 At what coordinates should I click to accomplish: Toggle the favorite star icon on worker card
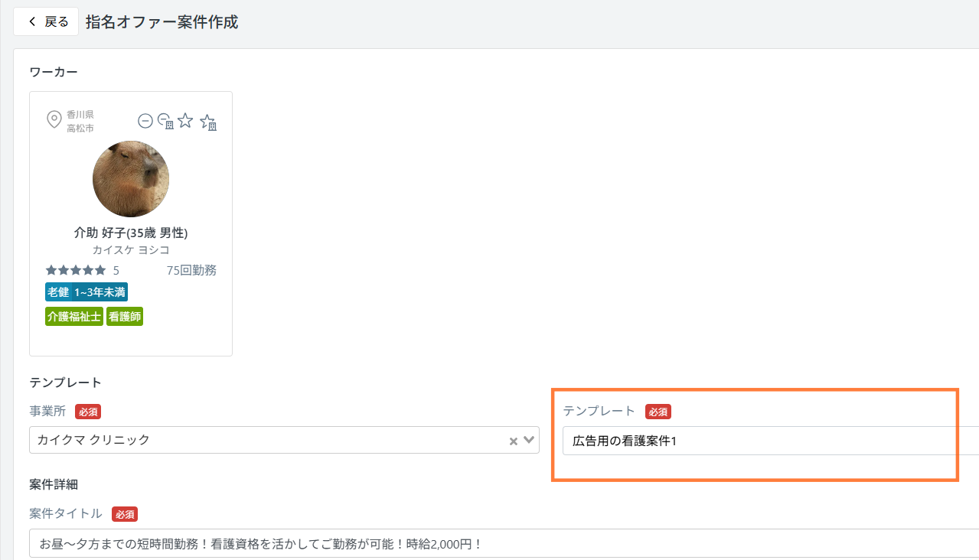point(185,120)
